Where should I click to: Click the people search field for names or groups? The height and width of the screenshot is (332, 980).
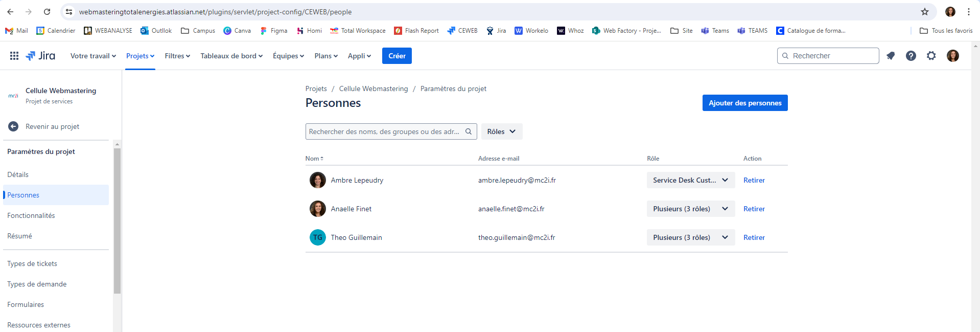tap(391, 131)
